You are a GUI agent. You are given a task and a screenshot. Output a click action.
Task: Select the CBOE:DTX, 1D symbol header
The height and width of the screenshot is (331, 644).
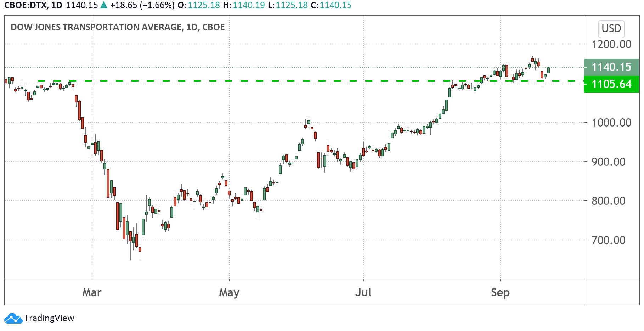coord(33,5)
